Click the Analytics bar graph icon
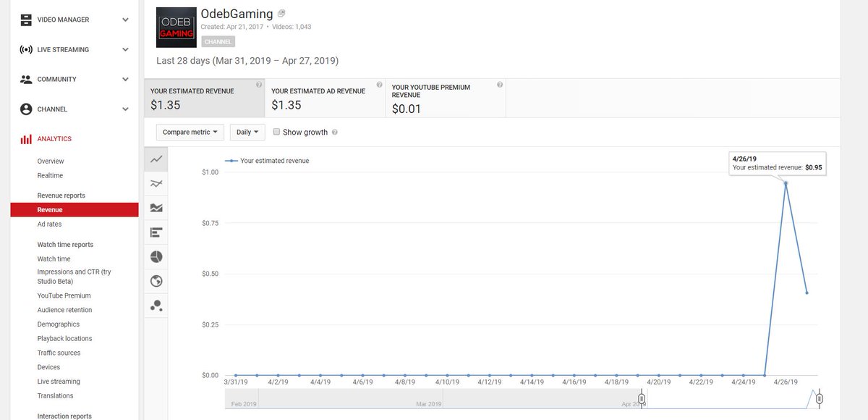Screen dimensions: 868x420 point(26,139)
